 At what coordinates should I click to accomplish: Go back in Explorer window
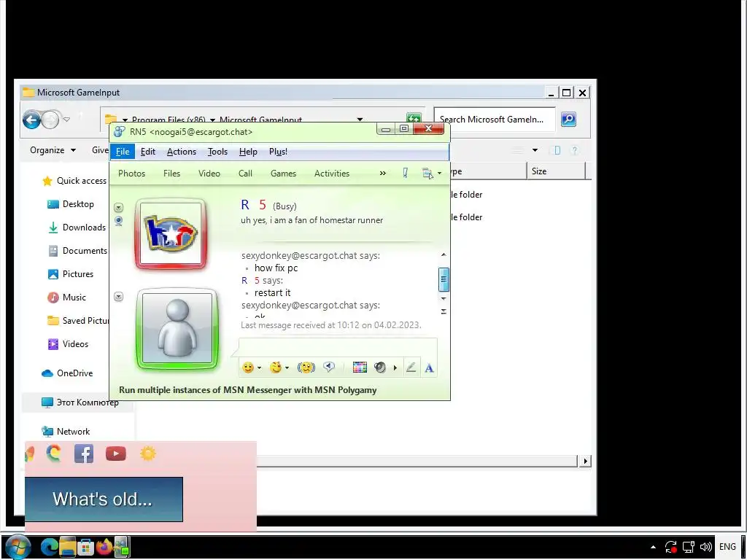coord(32,120)
